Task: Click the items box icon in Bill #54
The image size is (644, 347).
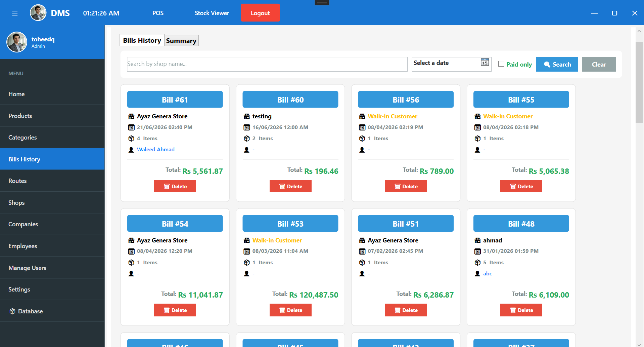Action: pos(131,263)
